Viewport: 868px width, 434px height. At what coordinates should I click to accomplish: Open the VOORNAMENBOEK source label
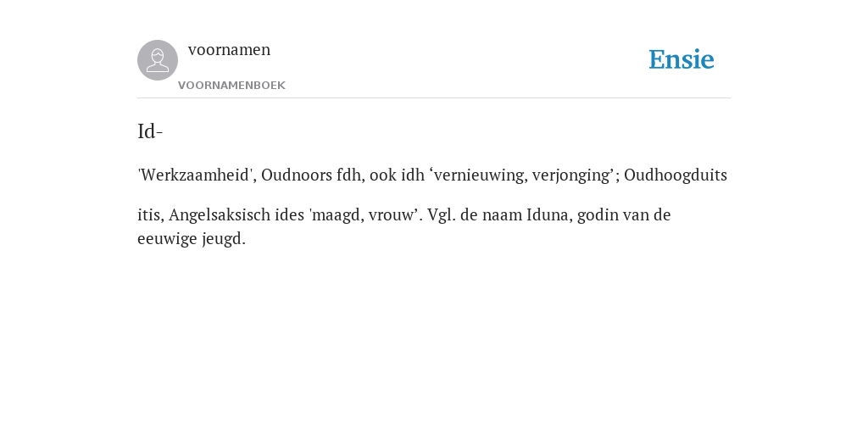coord(231,86)
